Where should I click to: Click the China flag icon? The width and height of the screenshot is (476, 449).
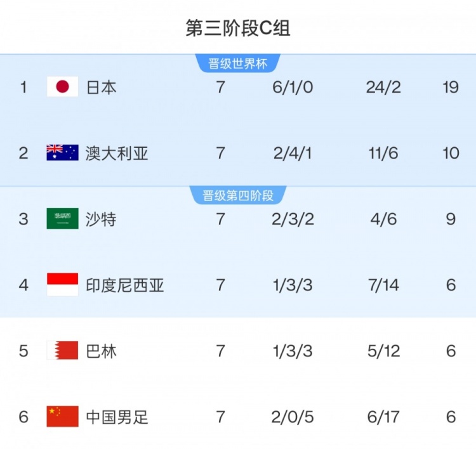tap(62, 417)
